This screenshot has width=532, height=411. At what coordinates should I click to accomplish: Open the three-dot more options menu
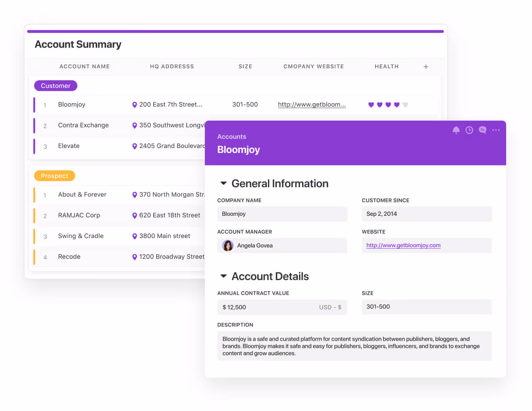pyautogui.click(x=496, y=130)
